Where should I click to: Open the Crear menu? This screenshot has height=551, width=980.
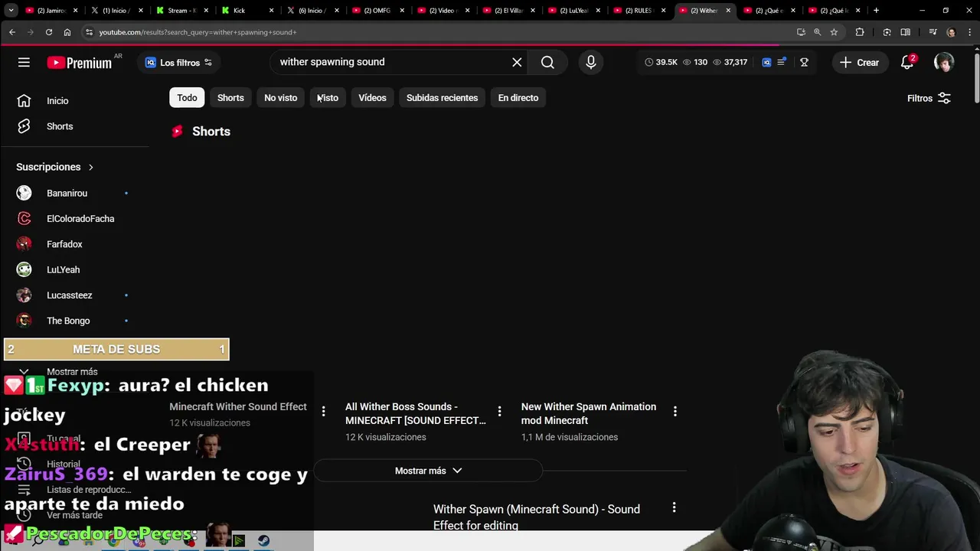[x=859, y=63]
